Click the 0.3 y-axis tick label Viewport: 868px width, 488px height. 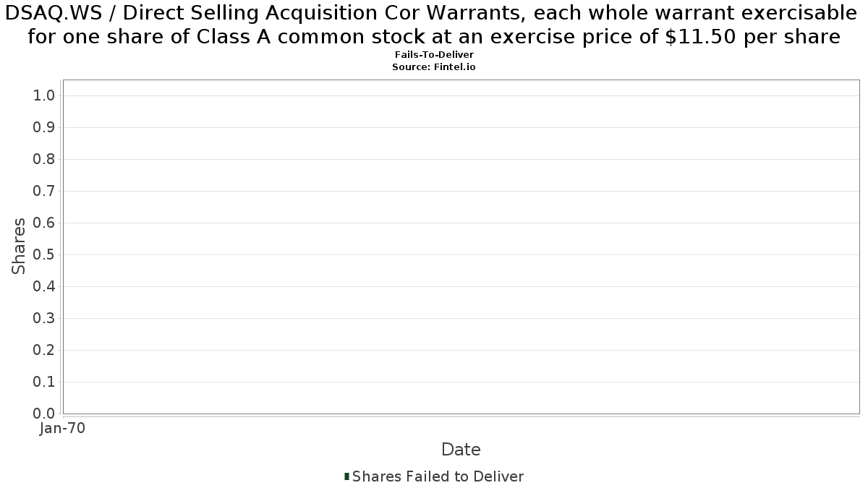tap(44, 319)
